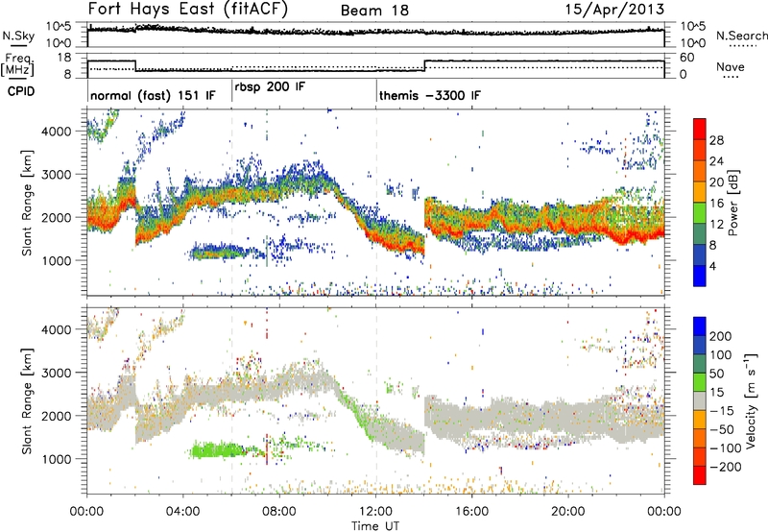The height and width of the screenshot is (532, 768).
Task: Click the '04:00' time tick label
Action: [182, 512]
